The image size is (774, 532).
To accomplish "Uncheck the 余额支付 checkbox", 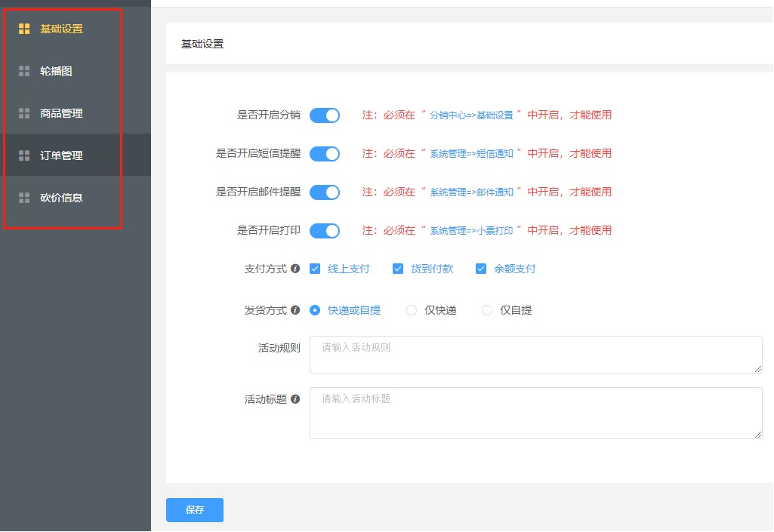I will (481, 269).
